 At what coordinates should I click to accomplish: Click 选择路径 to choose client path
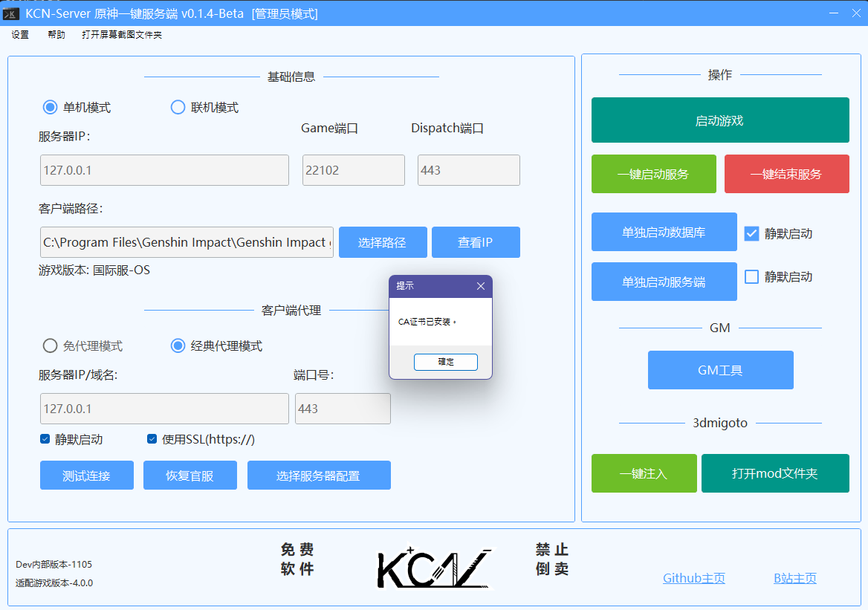383,241
